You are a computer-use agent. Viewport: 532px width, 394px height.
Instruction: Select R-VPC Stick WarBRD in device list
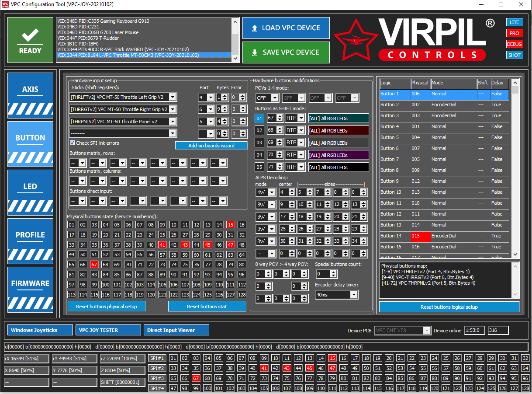tap(144, 49)
